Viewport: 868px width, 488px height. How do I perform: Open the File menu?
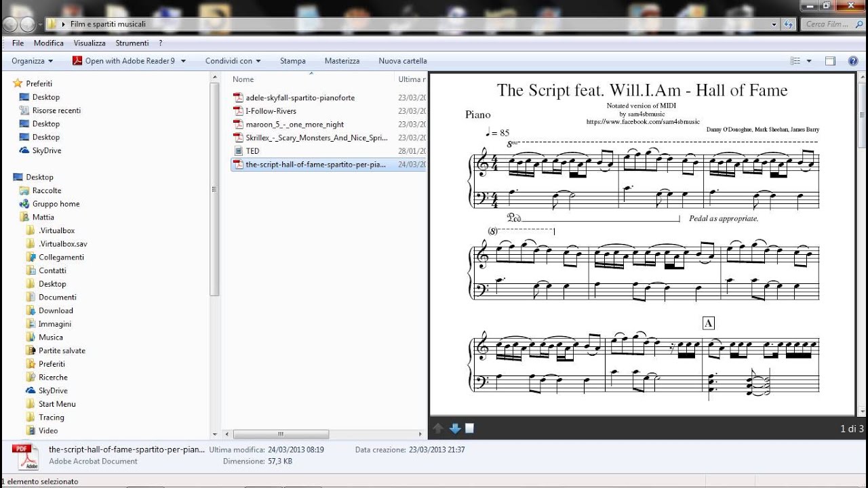point(18,43)
